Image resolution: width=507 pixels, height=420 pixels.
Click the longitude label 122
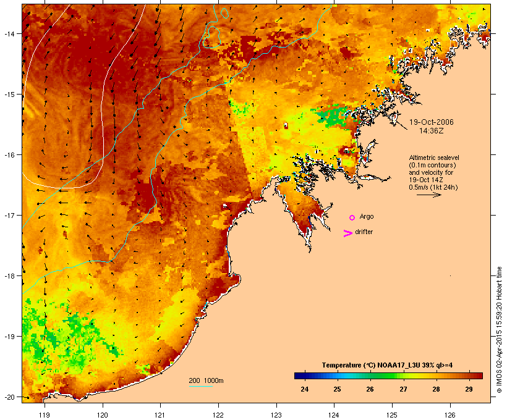pyautogui.click(x=218, y=415)
